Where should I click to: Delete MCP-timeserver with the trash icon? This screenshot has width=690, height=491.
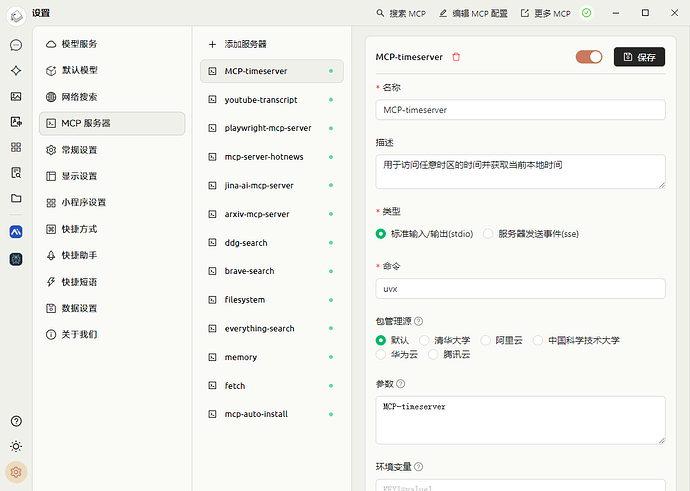pos(456,57)
